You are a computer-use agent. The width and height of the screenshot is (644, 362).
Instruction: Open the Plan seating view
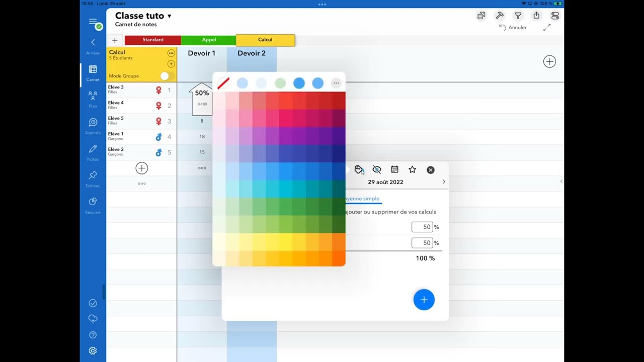tap(93, 99)
